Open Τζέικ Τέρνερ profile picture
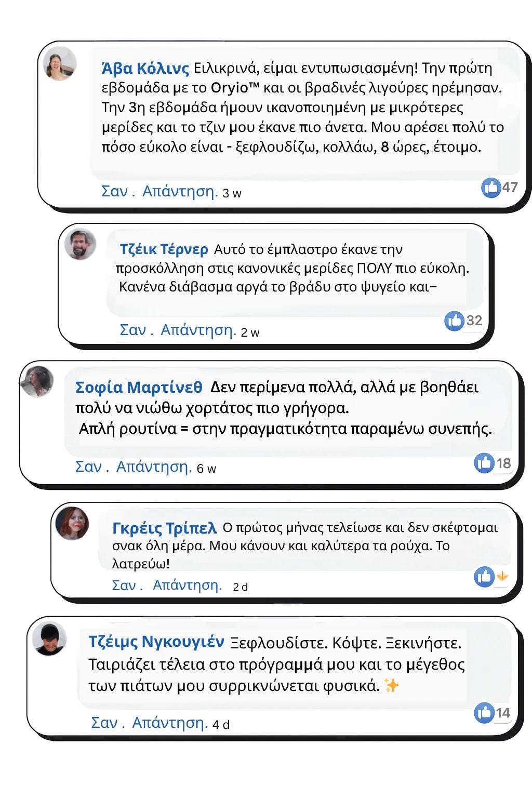532x798 pixels. [x=80, y=244]
